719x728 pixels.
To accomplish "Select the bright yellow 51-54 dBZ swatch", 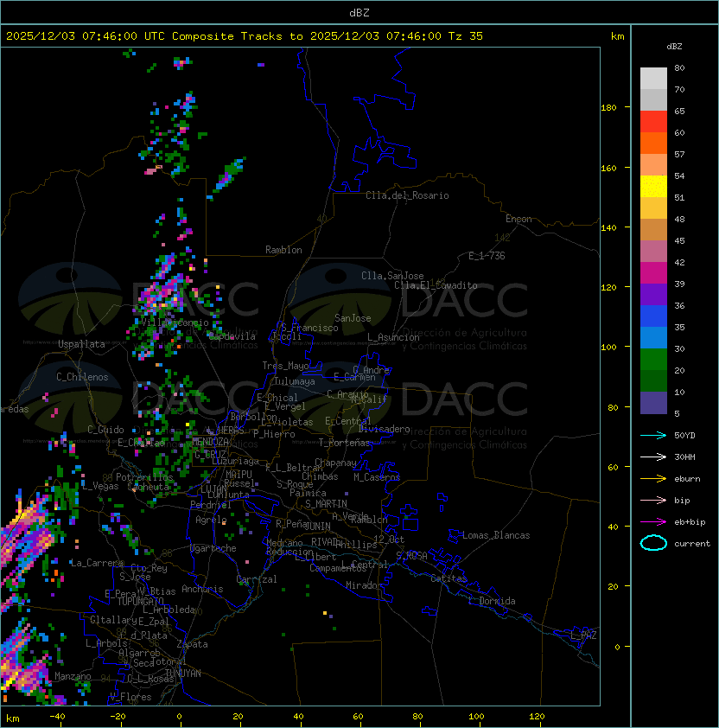I will pos(653,186).
